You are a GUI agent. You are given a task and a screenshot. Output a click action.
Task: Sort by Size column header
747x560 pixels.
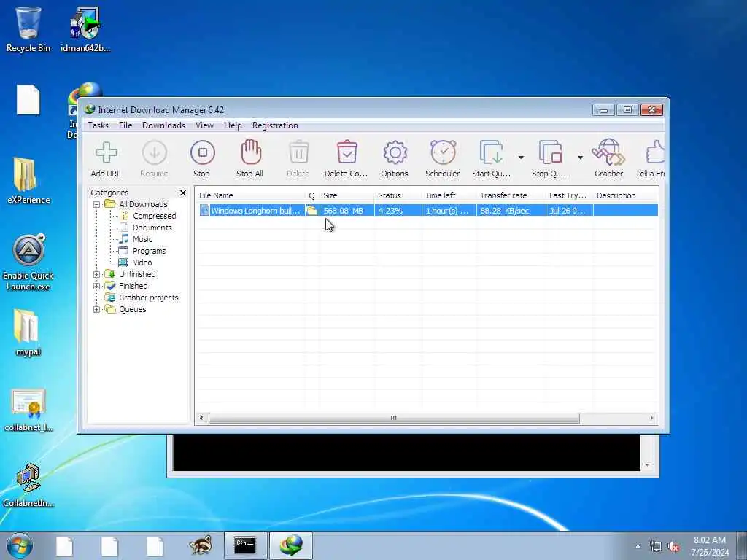347,195
